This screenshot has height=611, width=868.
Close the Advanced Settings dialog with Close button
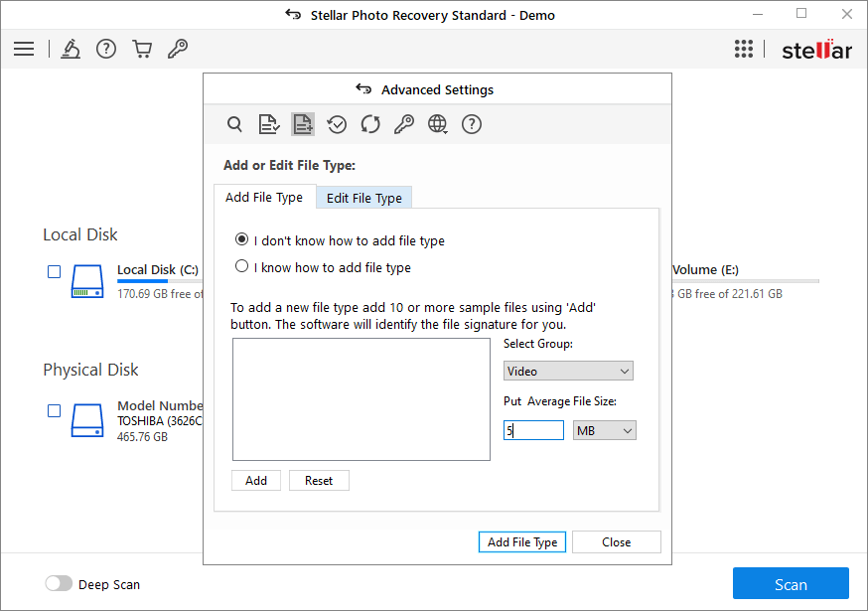(x=616, y=541)
